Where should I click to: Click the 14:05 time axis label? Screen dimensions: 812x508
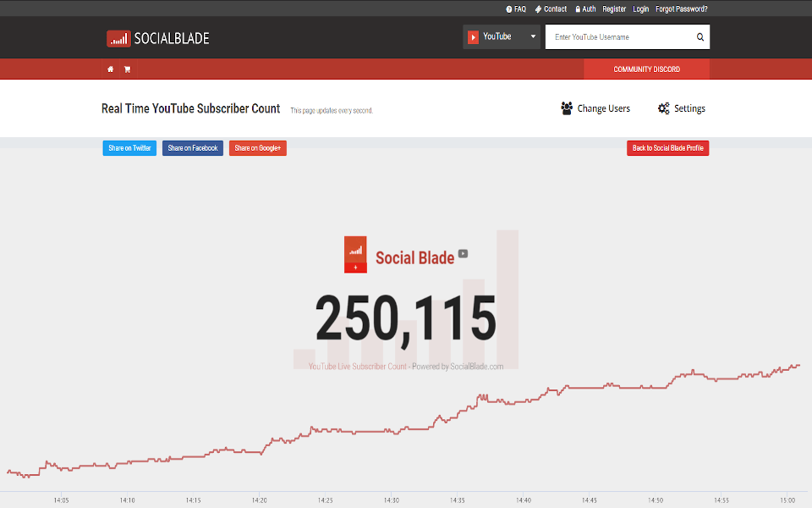tap(61, 500)
